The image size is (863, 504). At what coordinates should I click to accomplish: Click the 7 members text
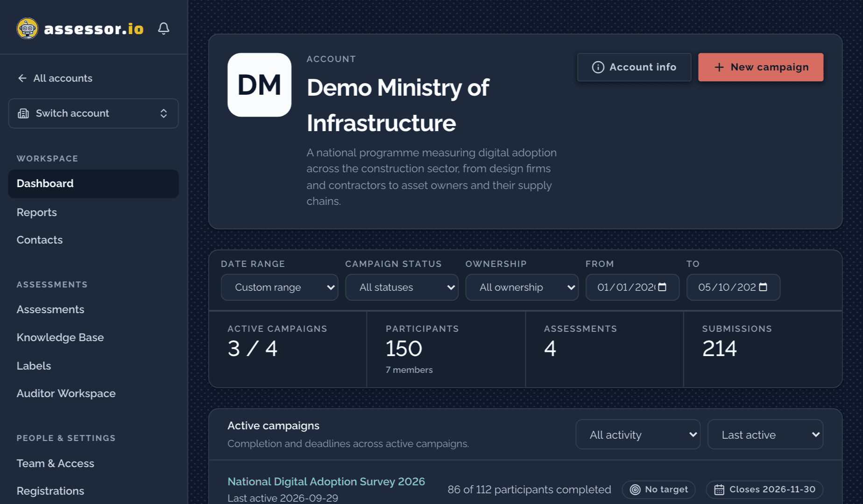coord(409,370)
